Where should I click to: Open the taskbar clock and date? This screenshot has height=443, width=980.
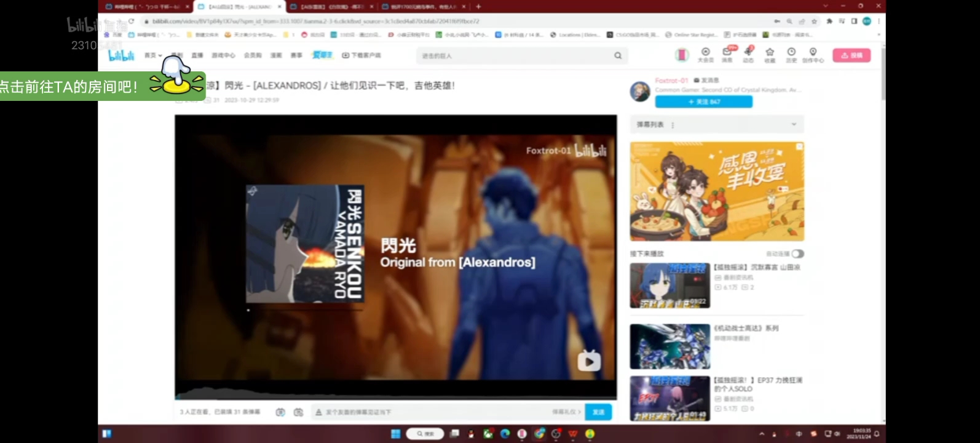pos(858,434)
